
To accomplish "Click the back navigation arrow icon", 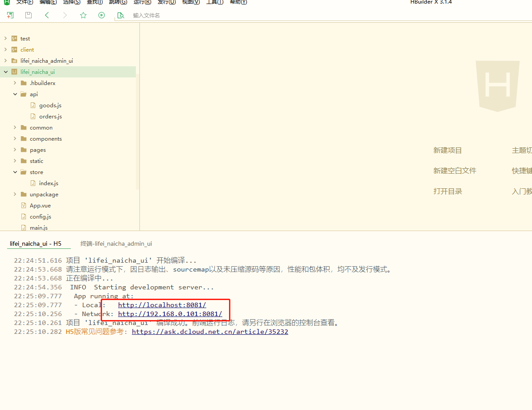I will pos(47,15).
